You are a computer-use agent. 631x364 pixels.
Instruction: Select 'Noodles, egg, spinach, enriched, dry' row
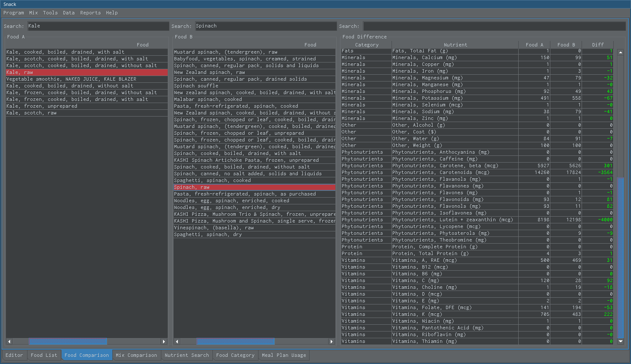pos(254,208)
